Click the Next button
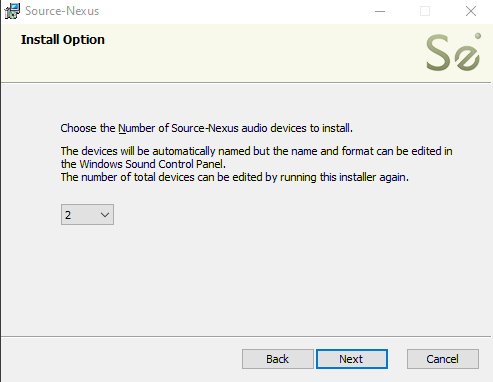This screenshot has height=382, width=493. [352, 359]
